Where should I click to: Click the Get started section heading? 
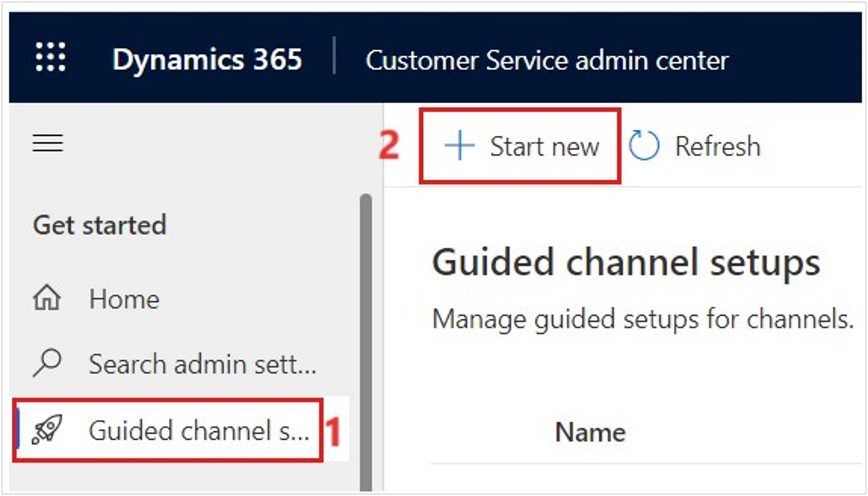100,225
